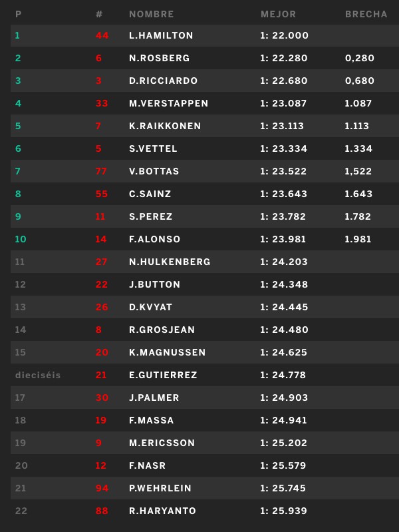Select F.MASSA car number 19
The width and height of the screenshot is (399, 532).
[x=100, y=420]
